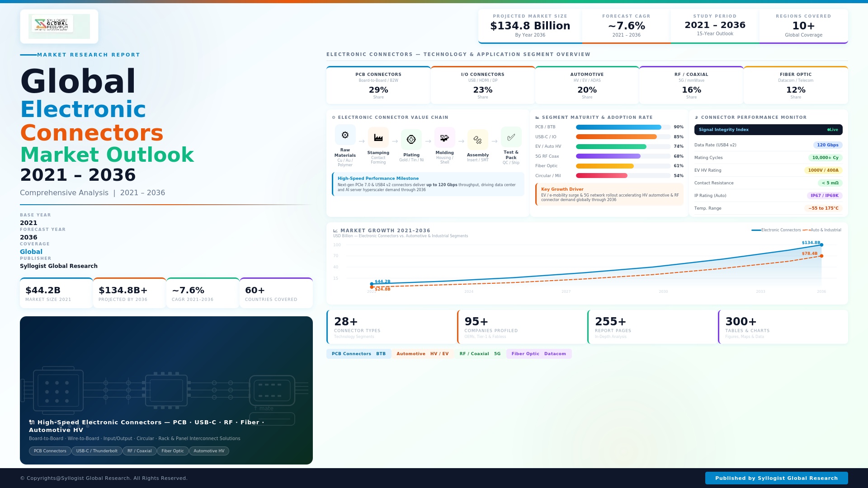The width and height of the screenshot is (868, 488).
Task: Click the Fiber Optic Datacom tag
Action: point(538,354)
